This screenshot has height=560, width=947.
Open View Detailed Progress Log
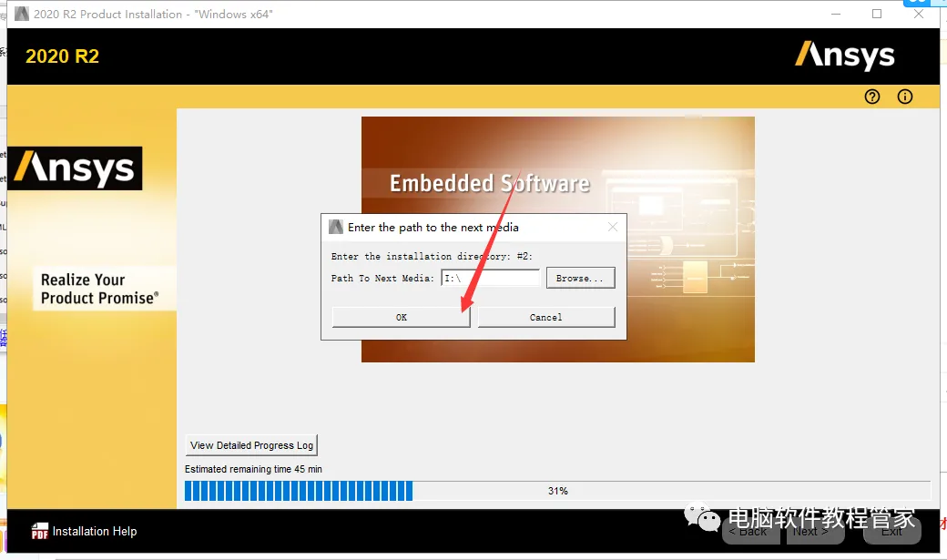pyautogui.click(x=251, y=445)
